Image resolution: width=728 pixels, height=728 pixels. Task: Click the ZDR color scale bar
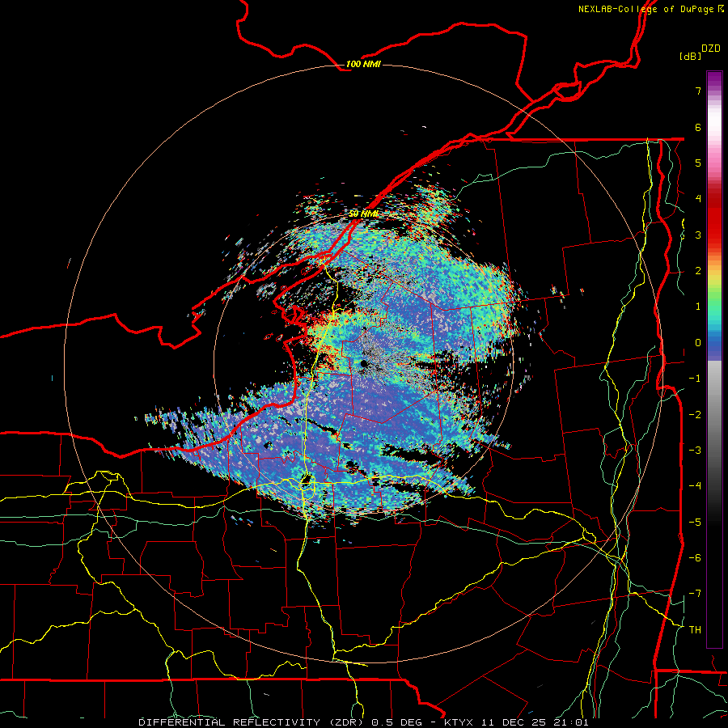(714, 359)
